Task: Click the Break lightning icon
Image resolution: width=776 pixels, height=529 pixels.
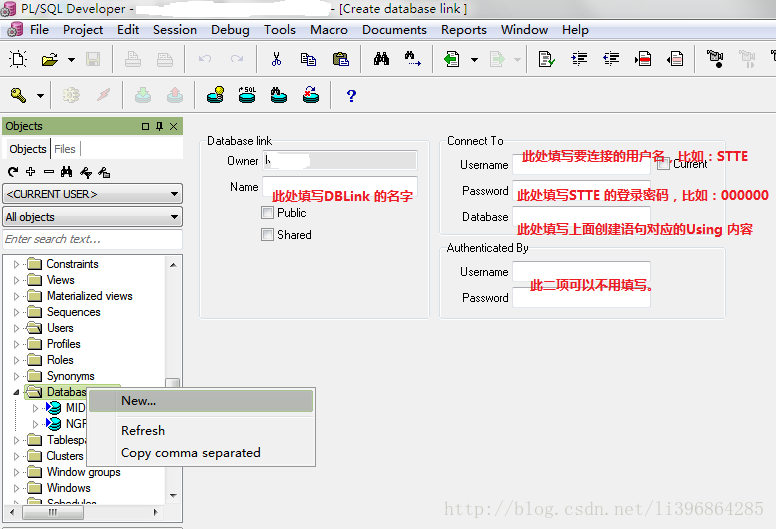Action: pyautogui.click(x=103, y=95)
